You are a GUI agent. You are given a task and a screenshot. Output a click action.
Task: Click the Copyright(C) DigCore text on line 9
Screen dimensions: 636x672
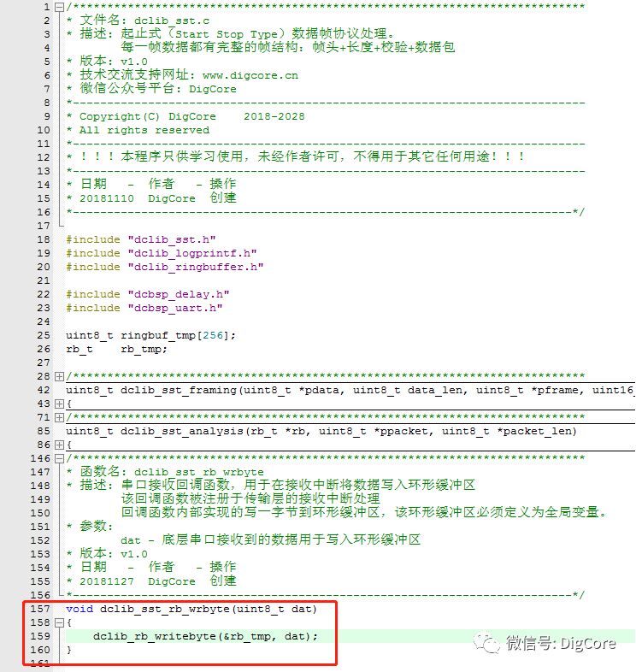coord(148,116)
